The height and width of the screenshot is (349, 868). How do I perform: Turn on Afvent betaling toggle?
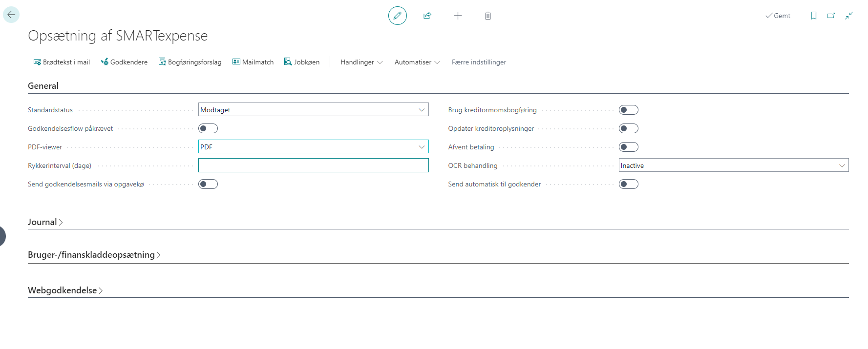click(x=628, y=147)
